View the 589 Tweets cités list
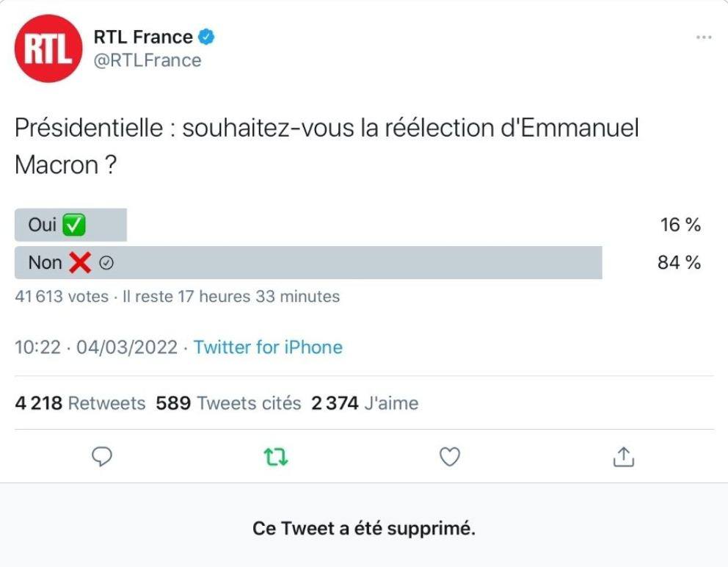This screenshot has width=728, height=567. 228,403
